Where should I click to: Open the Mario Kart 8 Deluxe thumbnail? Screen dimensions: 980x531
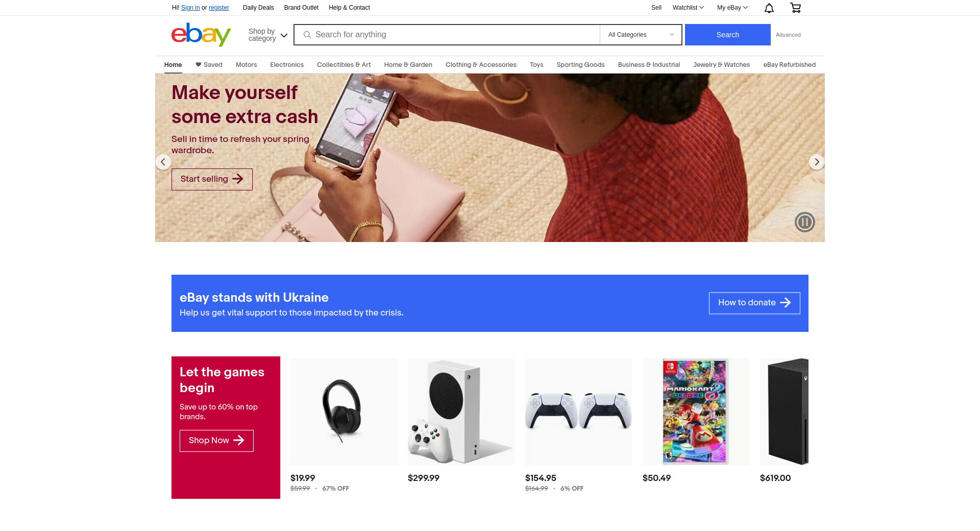696,412
